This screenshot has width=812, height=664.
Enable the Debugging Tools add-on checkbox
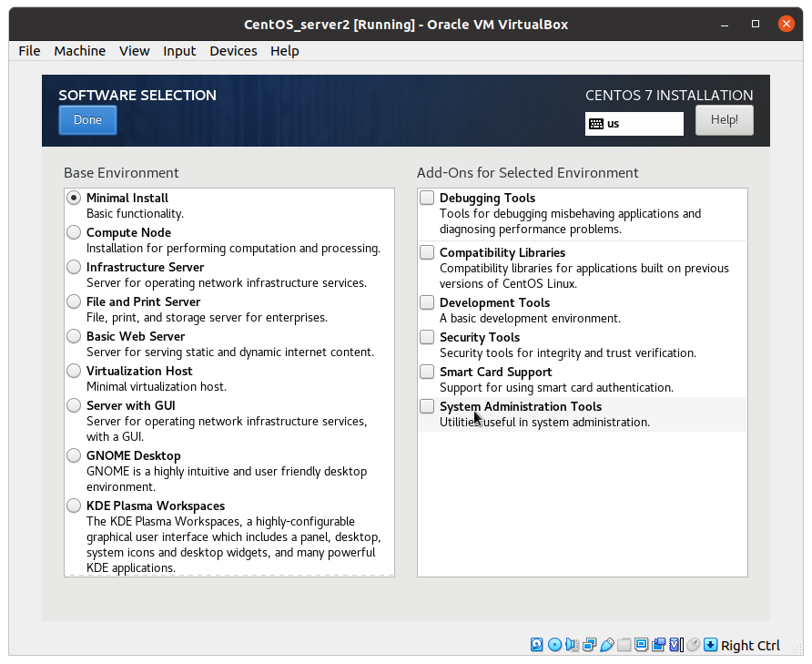coord(427,199)
